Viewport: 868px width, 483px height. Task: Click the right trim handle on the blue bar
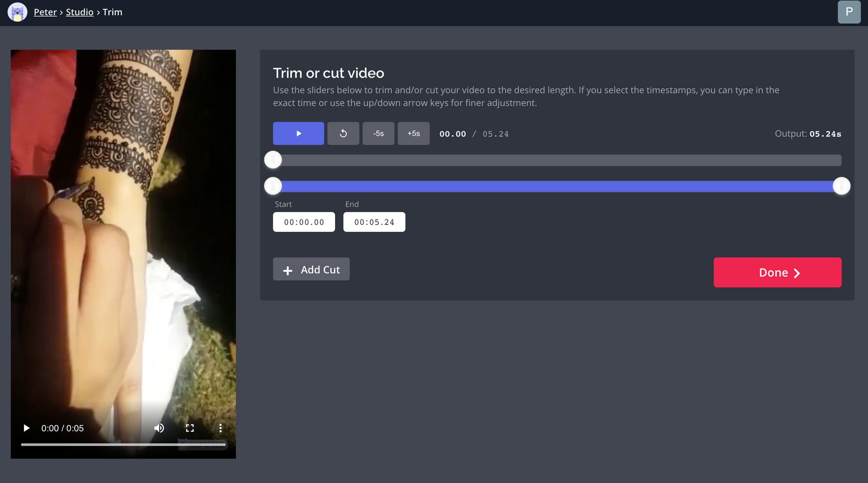[841, 186]
